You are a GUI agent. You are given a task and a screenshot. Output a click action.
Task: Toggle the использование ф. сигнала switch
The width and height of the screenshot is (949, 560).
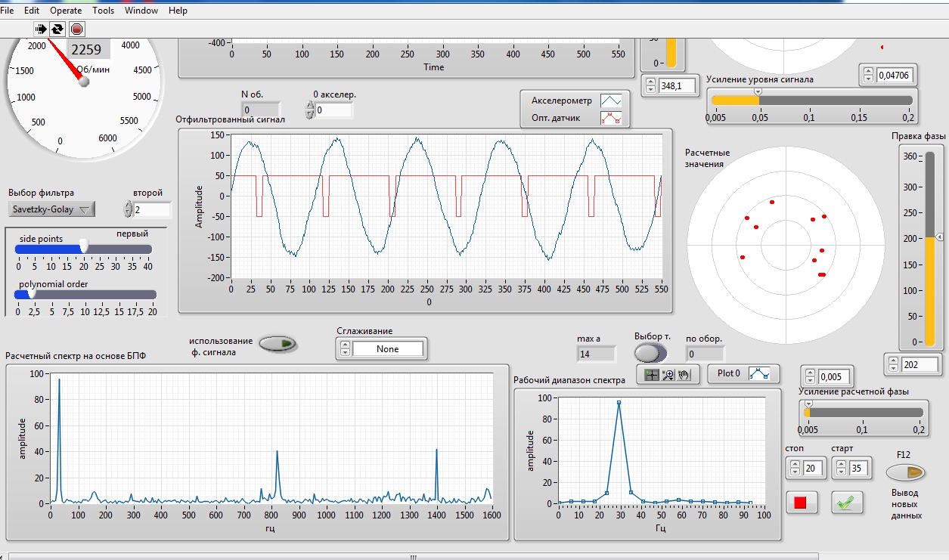(x=278, y=345)
